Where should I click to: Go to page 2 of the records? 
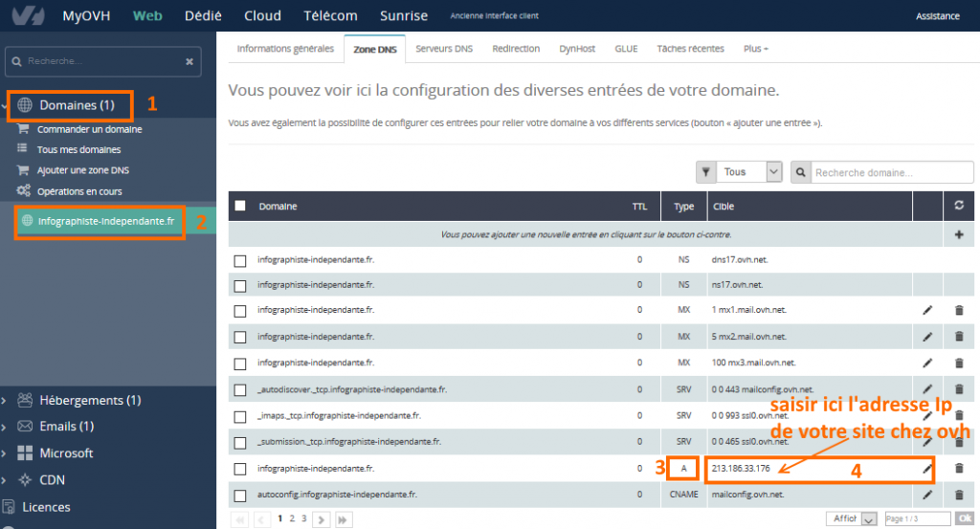point(292,518)
